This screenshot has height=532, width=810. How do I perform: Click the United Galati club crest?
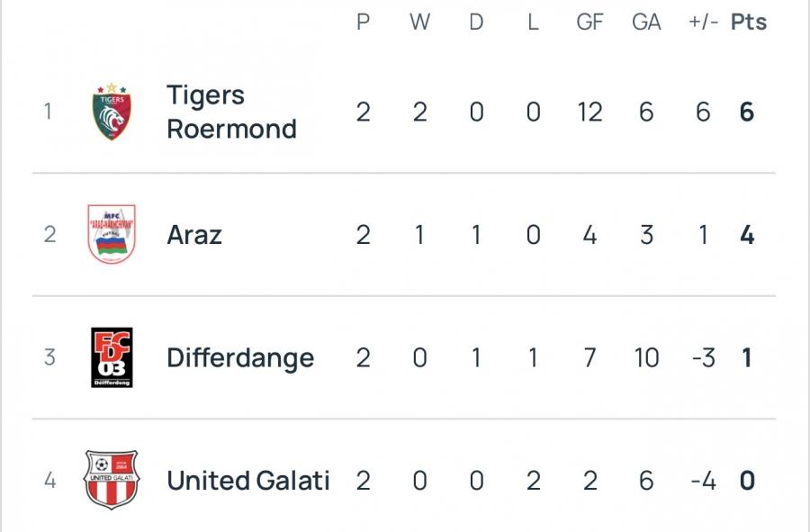point(112,480)
